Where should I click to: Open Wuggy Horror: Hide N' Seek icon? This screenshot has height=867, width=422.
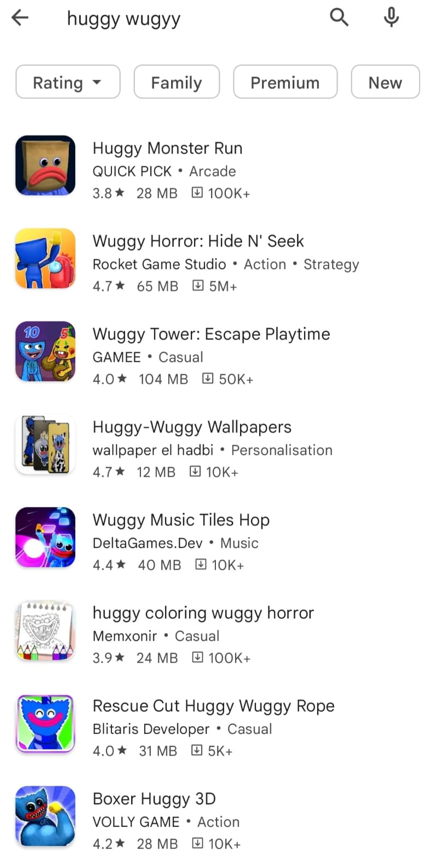point(45,258)
